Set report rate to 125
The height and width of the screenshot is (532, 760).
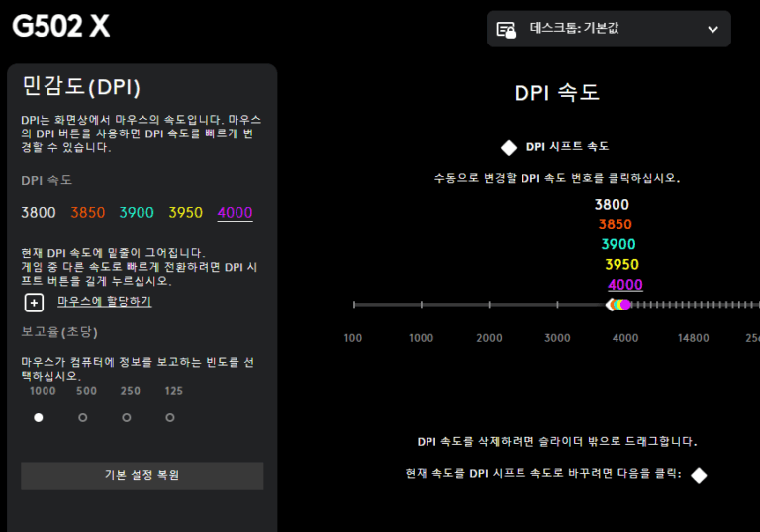click(170, 417)
